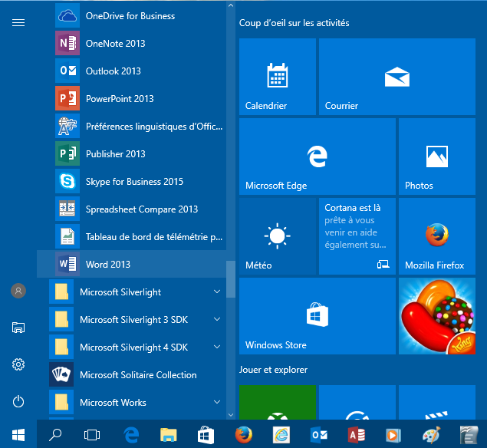
Task: Open the Store icon on taskbar
Action: [x=206, y=435]
